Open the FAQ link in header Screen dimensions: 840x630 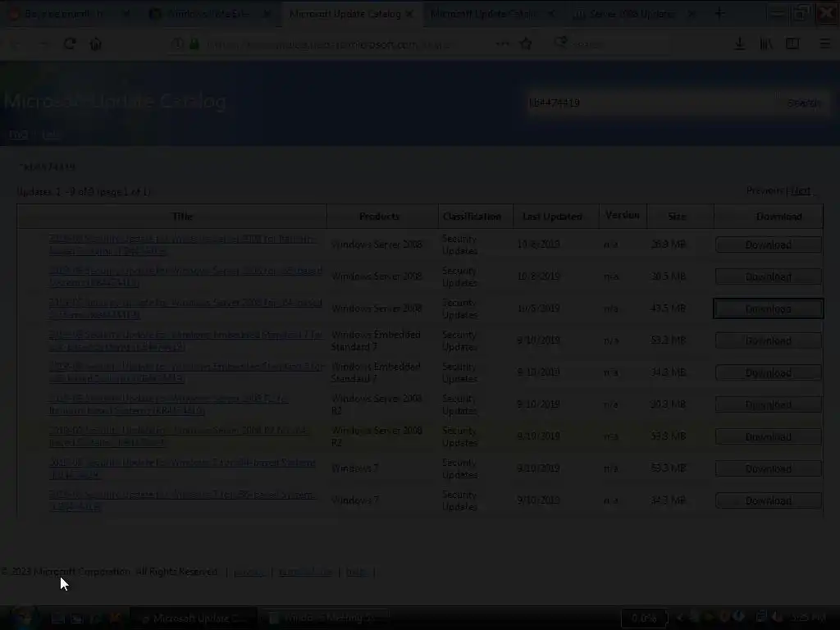coord(18,134)
